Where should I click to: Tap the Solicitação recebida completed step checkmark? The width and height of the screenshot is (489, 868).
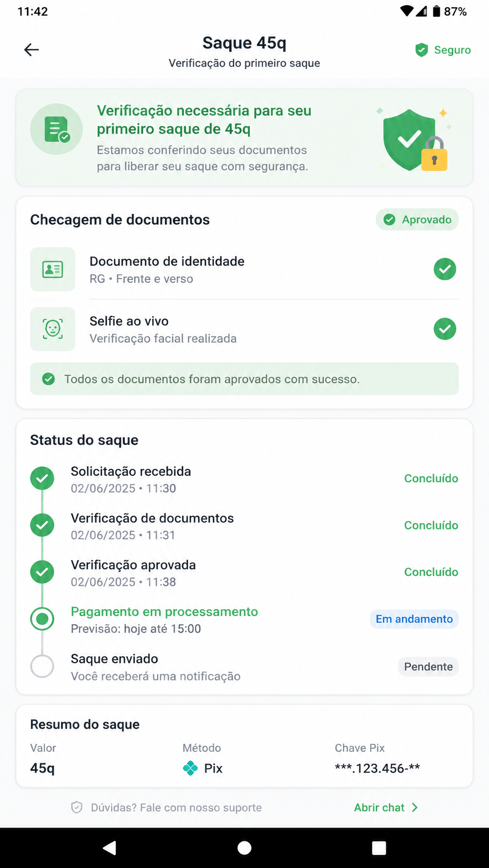[42, 478]
